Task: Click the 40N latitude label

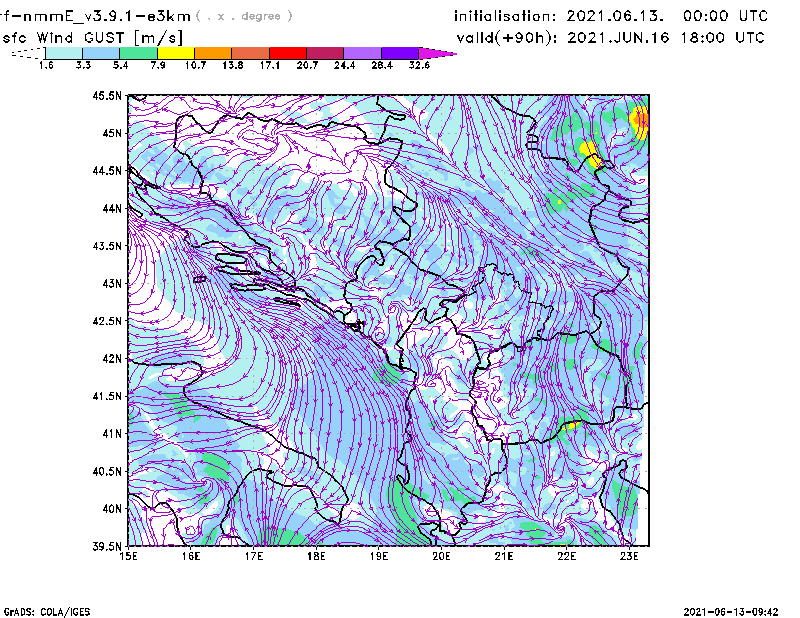Action: (x=112, y=509)
